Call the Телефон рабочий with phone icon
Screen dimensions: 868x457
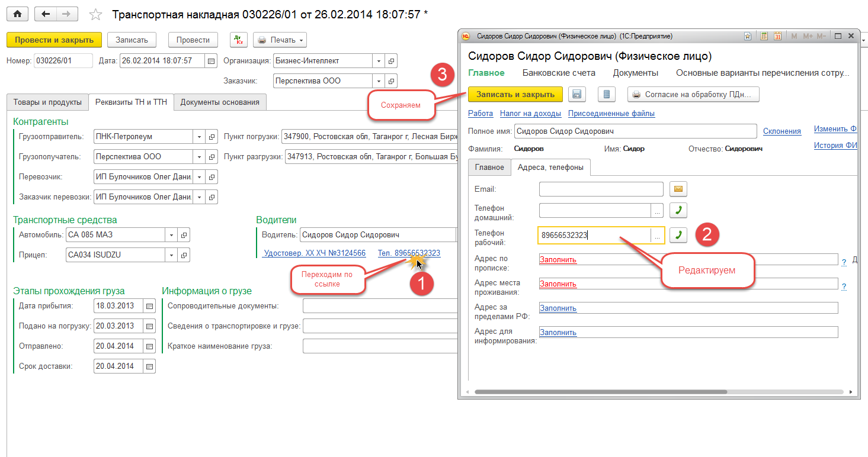click(678, 235)
